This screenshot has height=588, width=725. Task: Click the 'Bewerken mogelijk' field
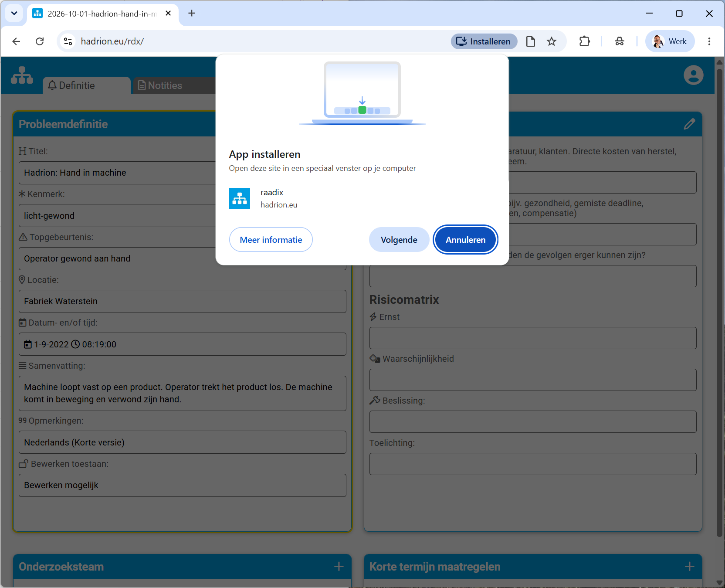(183, 485)
